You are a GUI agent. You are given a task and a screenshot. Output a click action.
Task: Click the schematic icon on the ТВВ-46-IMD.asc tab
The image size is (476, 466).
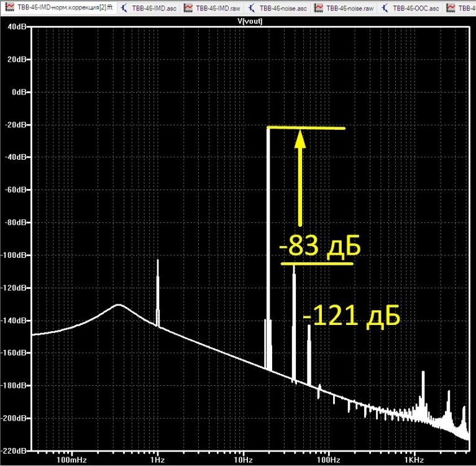pos(124,8)
